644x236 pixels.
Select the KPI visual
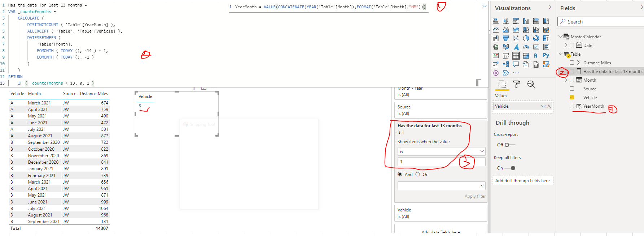tap(496, 56)
